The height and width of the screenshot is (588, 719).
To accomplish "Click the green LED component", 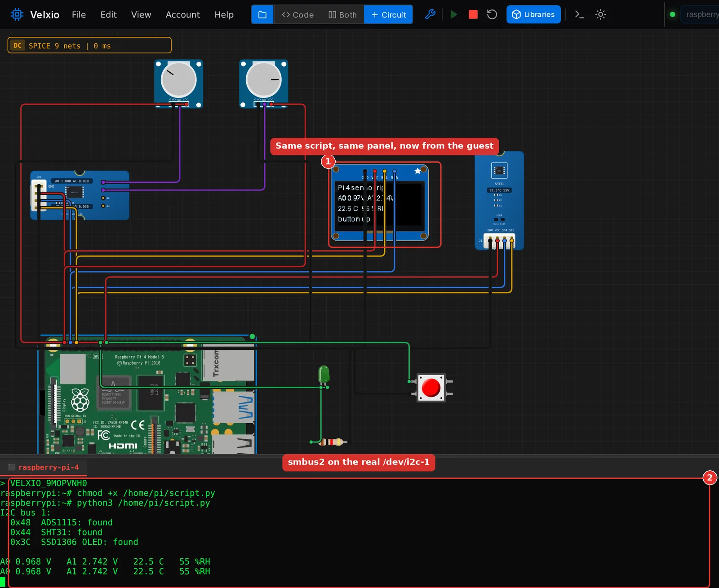I will coord(324,375).
